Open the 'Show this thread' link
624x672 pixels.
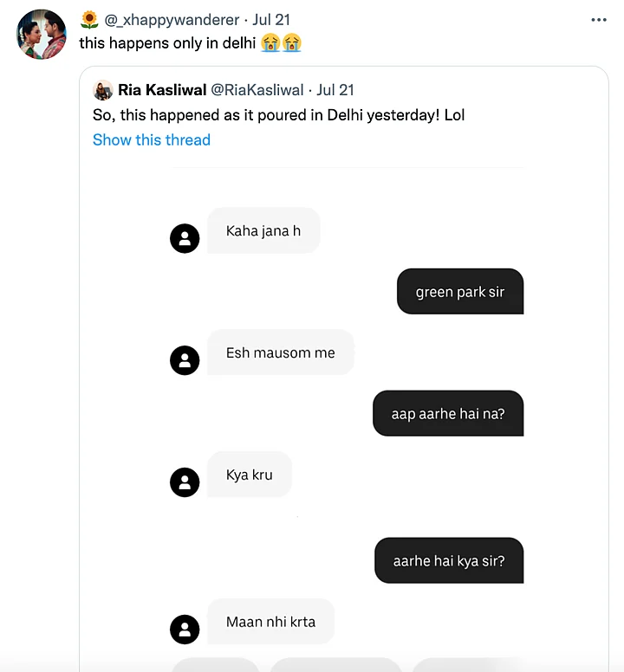(x=152, y=139)
